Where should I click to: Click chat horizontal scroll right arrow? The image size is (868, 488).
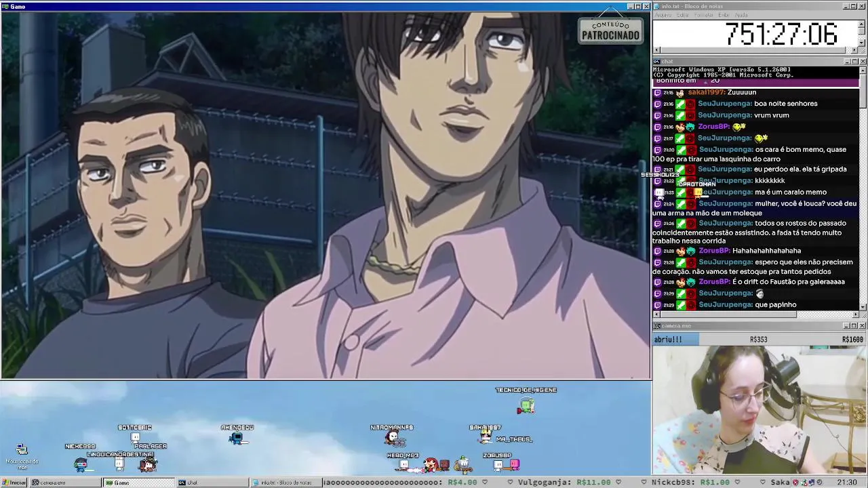click(856, 314)
